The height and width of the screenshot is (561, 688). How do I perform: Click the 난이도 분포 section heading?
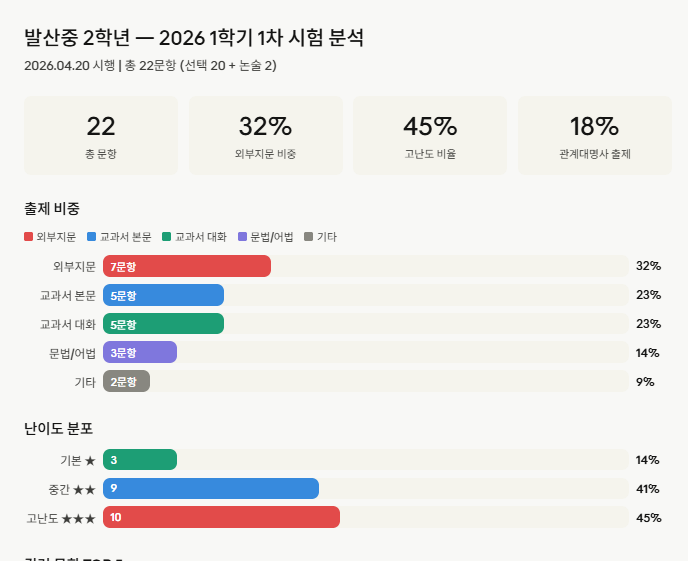(58, 428)
